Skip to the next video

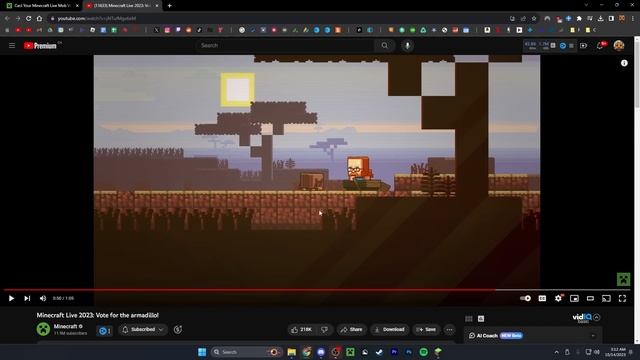27,298
